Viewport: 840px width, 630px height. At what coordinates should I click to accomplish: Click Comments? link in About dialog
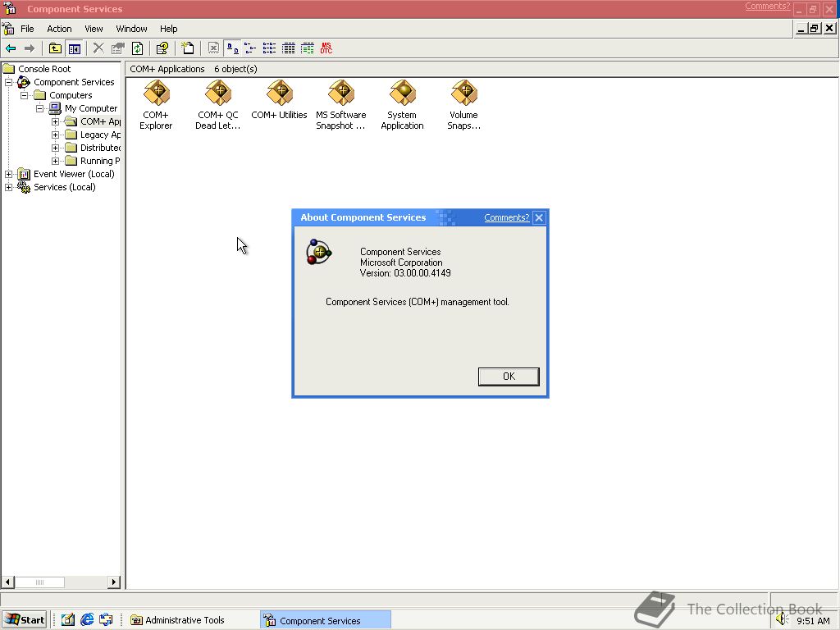(506, 217)
